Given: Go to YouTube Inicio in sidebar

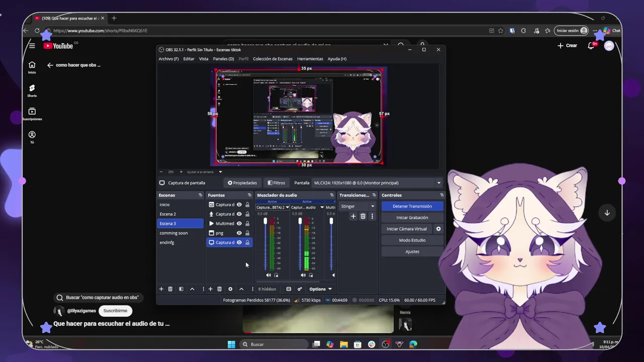Looking at the screenshot, I should coord(32,67).
